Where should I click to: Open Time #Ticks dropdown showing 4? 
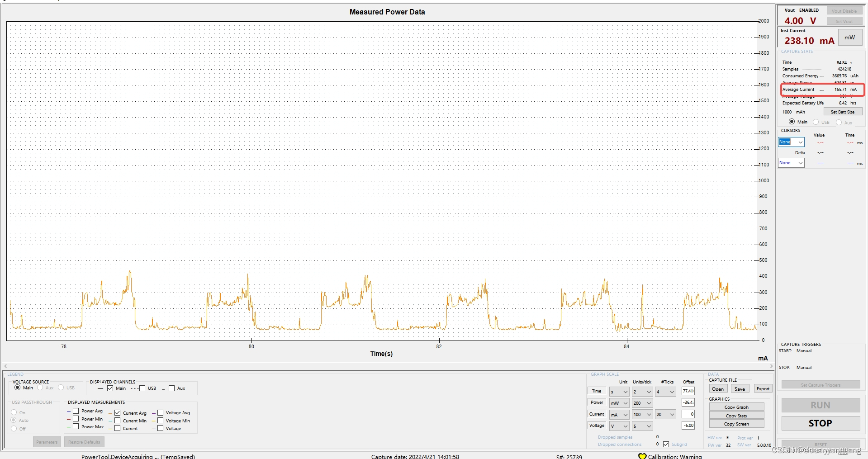(665, 392)
